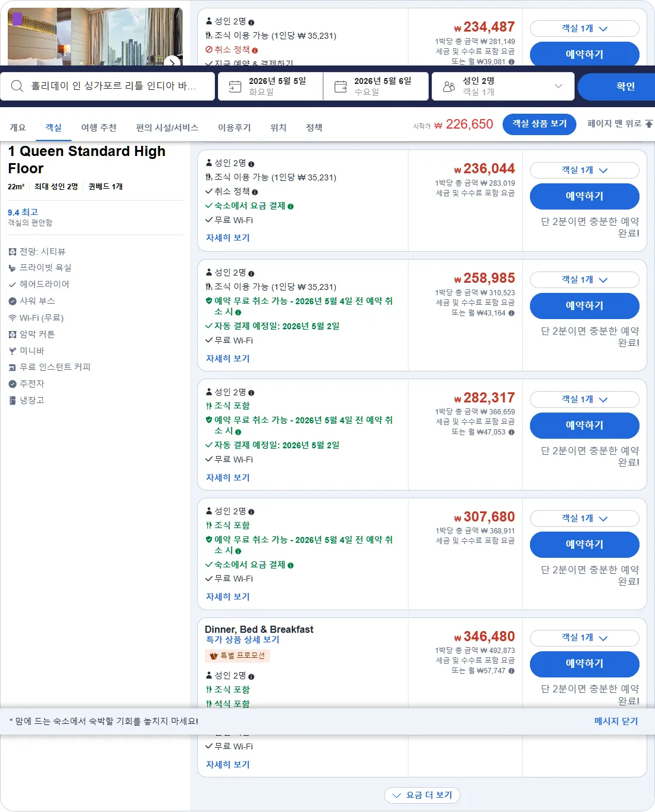Click 예약하기 for the ₩258,985 offer
The image size is (655, 812).
tap(585, 306)
